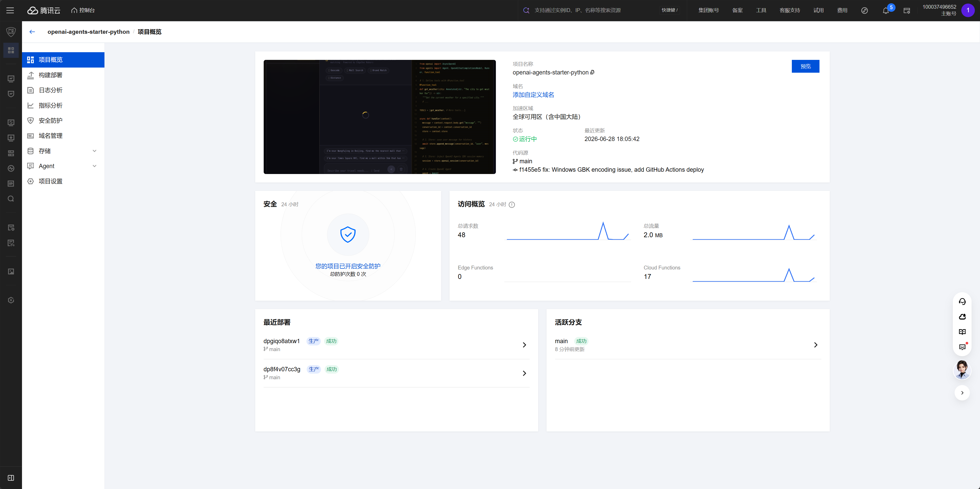Open 集团账号 menu

coord(708,10)
